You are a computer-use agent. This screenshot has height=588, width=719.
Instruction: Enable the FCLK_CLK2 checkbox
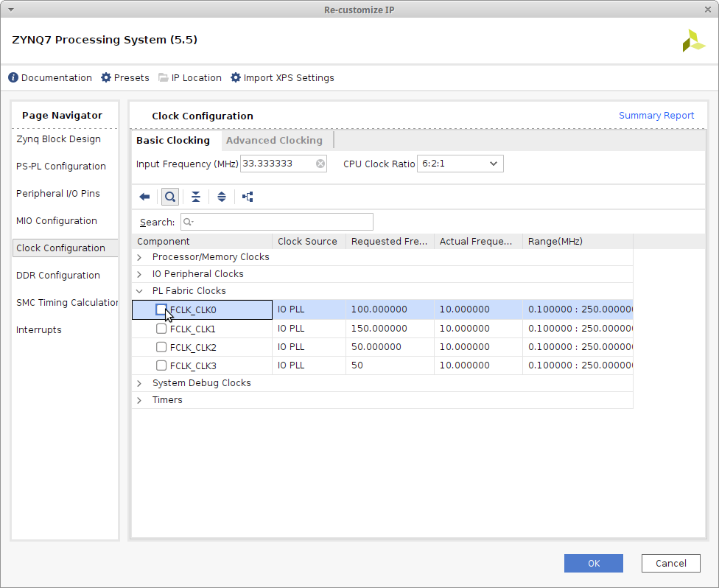[x=161, y=347]
